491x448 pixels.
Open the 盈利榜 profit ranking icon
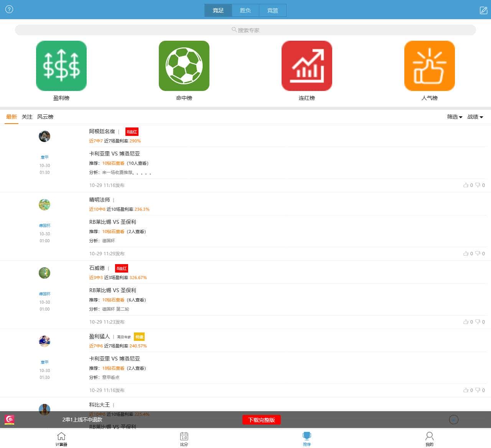(61, 66)
